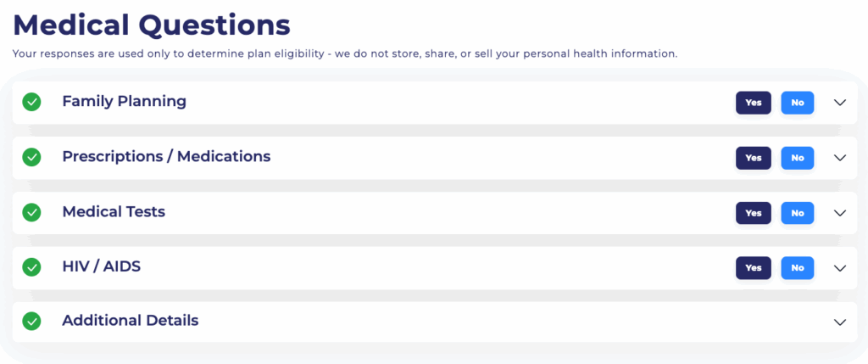
Task: Pick No for HIV / AIDS
Action: 797,268
